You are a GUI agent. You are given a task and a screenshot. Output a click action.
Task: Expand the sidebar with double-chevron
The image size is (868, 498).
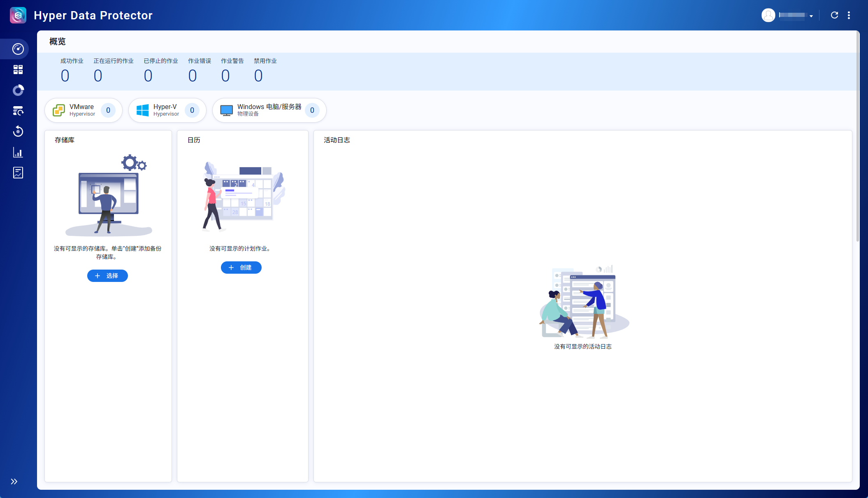(14, 482)
